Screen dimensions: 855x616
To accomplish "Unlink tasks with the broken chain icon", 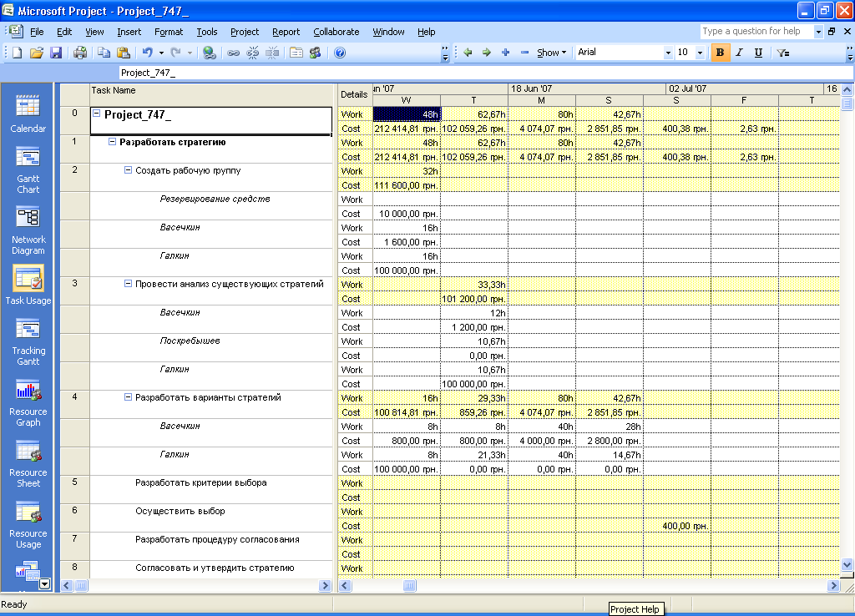I will 252,53.
